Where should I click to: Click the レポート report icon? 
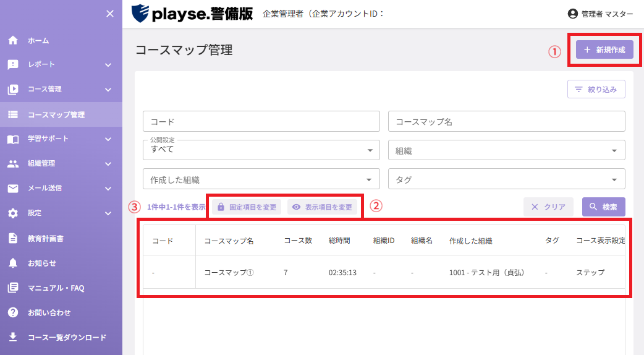point(13,64)
